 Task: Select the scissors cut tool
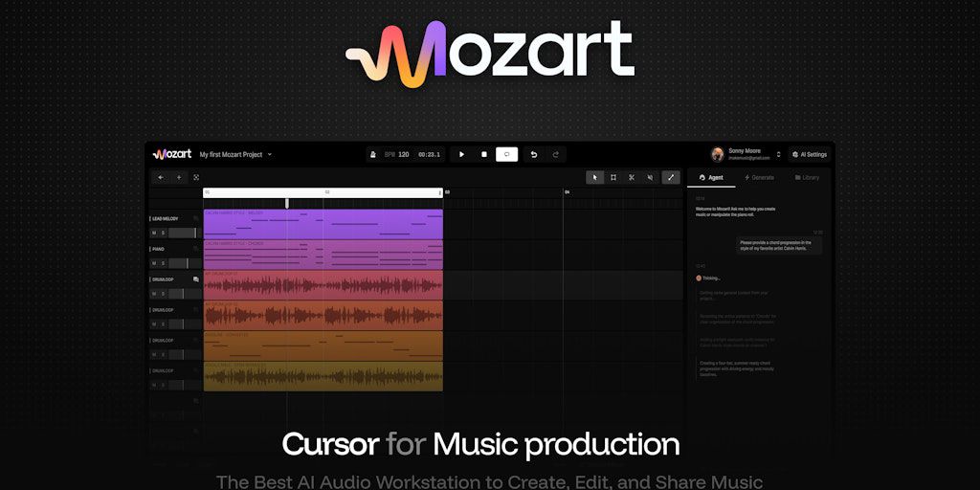tap(632, 177)
